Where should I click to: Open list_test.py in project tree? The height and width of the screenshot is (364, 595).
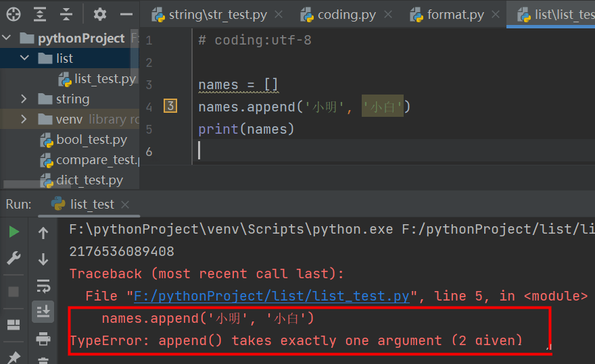point(105,79)
